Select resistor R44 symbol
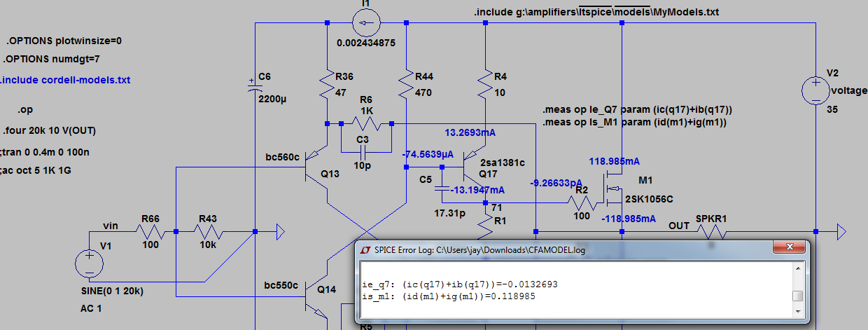Image resolution: width=868 pixels, height=330 pixels. pyautogui.click(x=407, y=85)
